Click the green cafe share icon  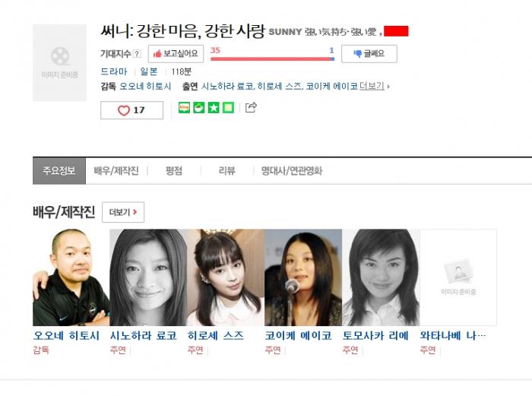tap(199, 108)
